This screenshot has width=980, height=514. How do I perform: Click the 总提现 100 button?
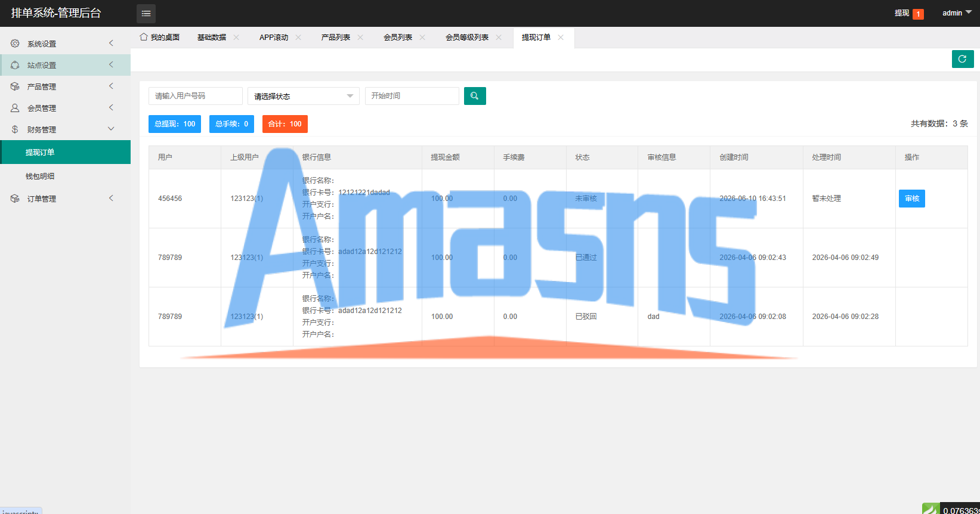175,124
